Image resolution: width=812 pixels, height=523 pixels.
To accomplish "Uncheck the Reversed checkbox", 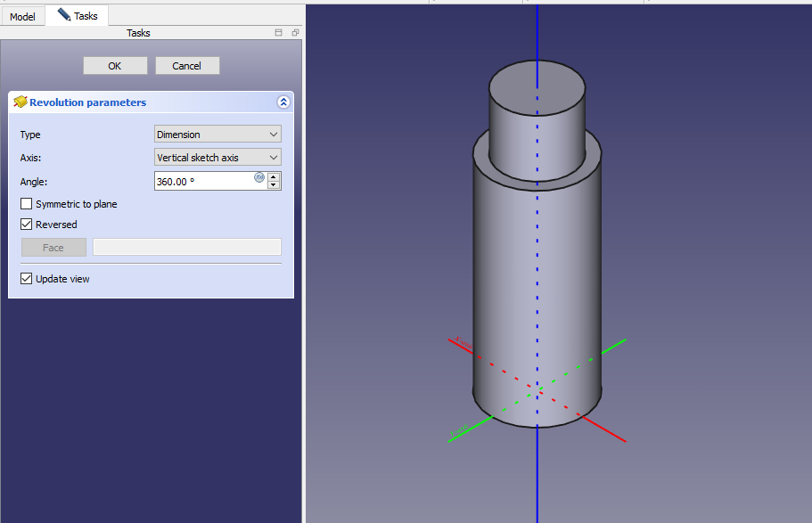I will pyautogui.click(x=27, y=225).
